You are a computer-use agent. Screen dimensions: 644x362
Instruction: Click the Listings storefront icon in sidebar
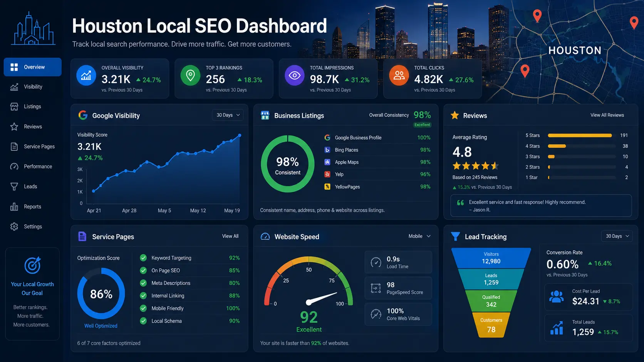point(14,107)
